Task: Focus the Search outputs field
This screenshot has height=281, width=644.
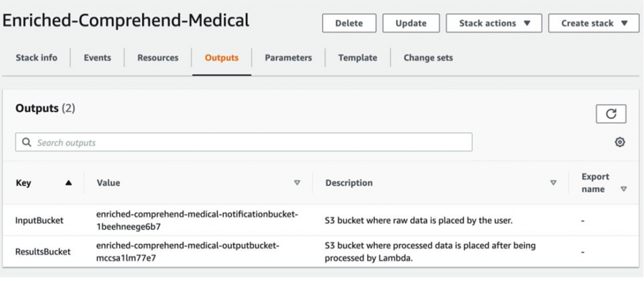Action: click(252, 143)
